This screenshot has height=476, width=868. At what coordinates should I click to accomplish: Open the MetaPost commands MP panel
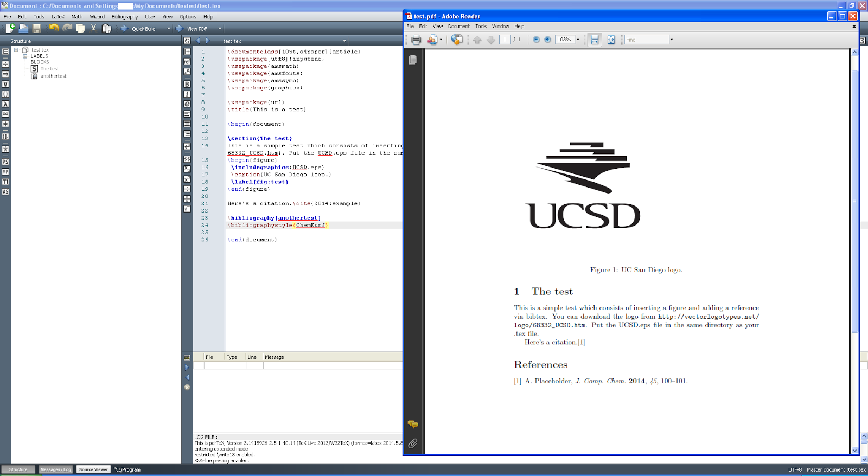5,172
